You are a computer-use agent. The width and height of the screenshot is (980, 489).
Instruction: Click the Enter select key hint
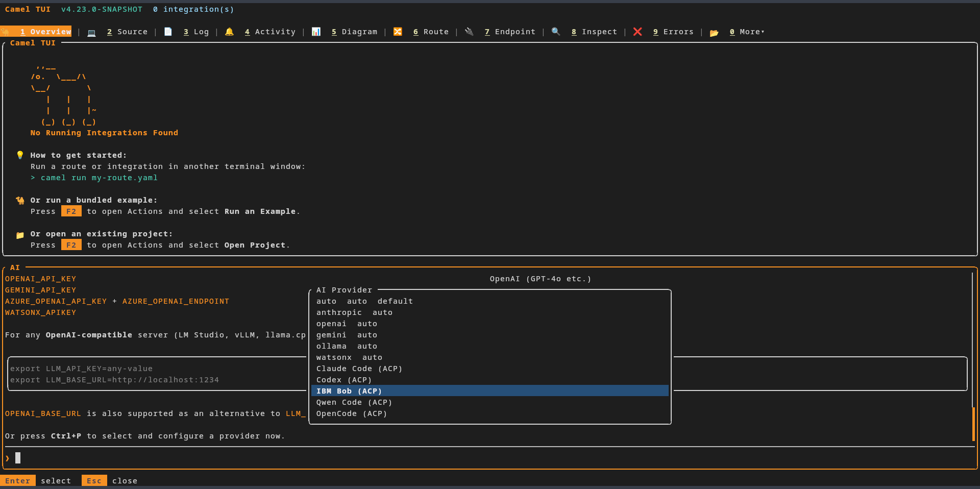pos(36,481)
